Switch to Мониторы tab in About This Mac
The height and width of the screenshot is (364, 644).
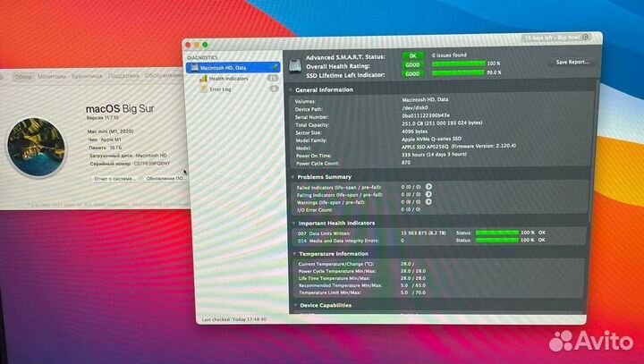[x=51, y=76]
